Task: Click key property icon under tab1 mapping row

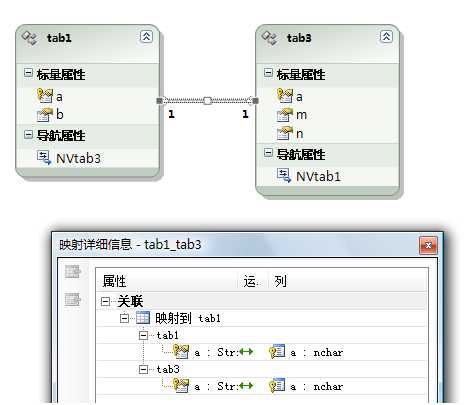Action: [181, 352]
